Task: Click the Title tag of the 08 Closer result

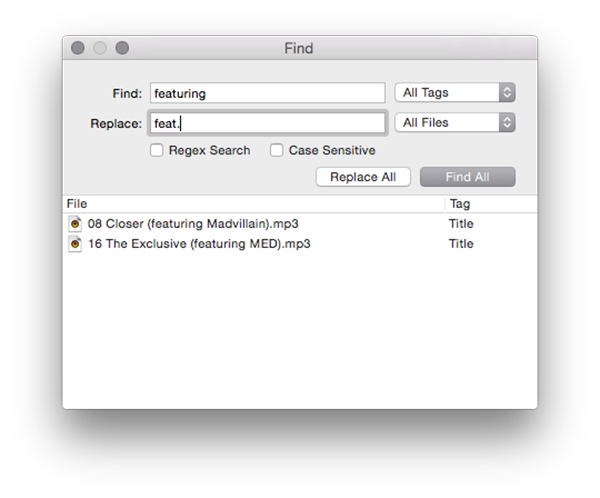Action: click(x=461, y=224)
